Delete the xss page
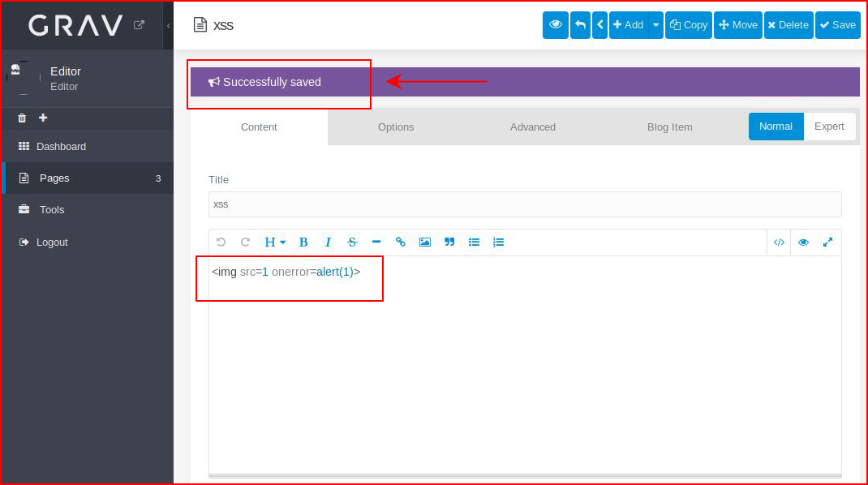Viewport: 868px width, 485px height. click(789, 25)
